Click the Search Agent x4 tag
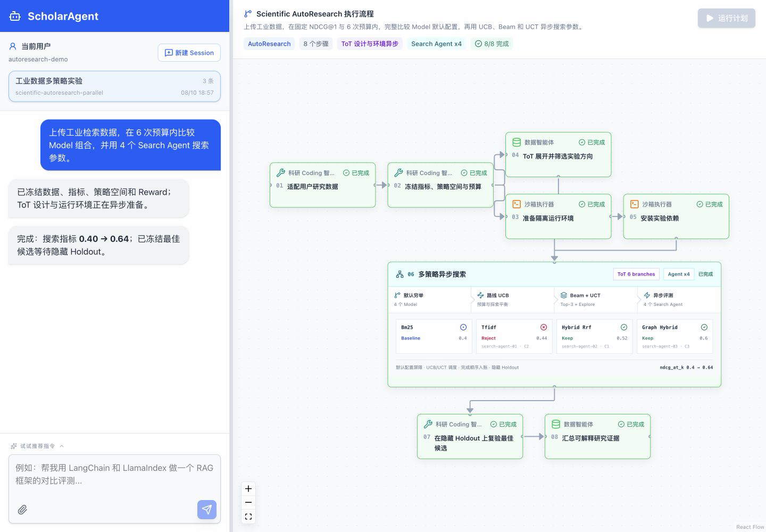 (x=436, y=44)
